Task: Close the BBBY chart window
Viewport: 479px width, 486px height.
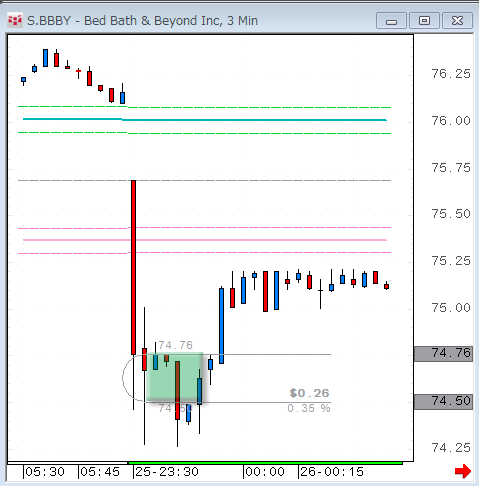Action: tap(457, 21)
